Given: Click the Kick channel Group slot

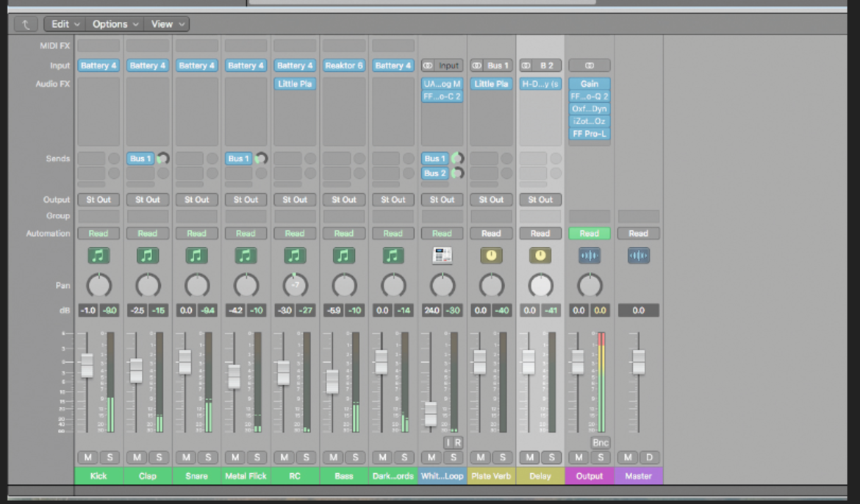Looking at the screenshot, I should pos(98,216).
